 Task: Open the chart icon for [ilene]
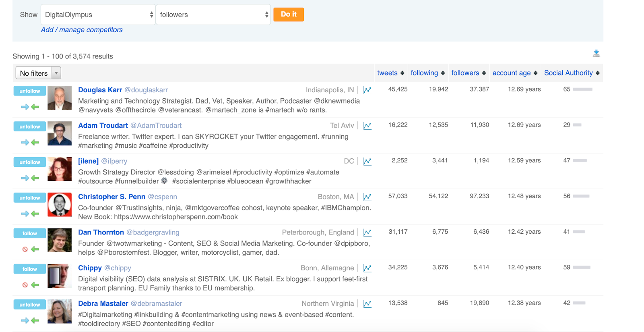[x=367, y=161]
